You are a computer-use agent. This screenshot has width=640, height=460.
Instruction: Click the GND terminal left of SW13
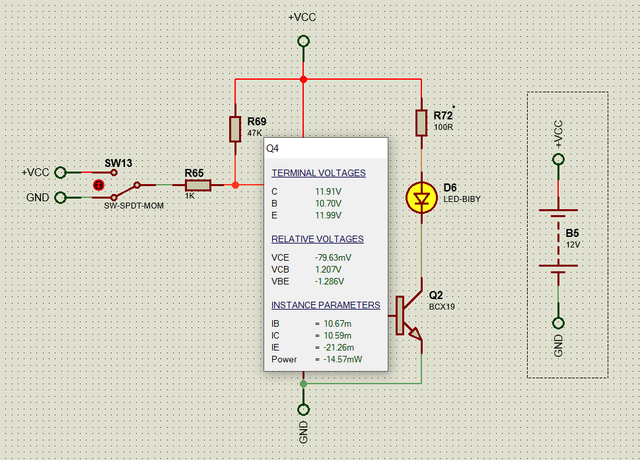coord(60,198)
